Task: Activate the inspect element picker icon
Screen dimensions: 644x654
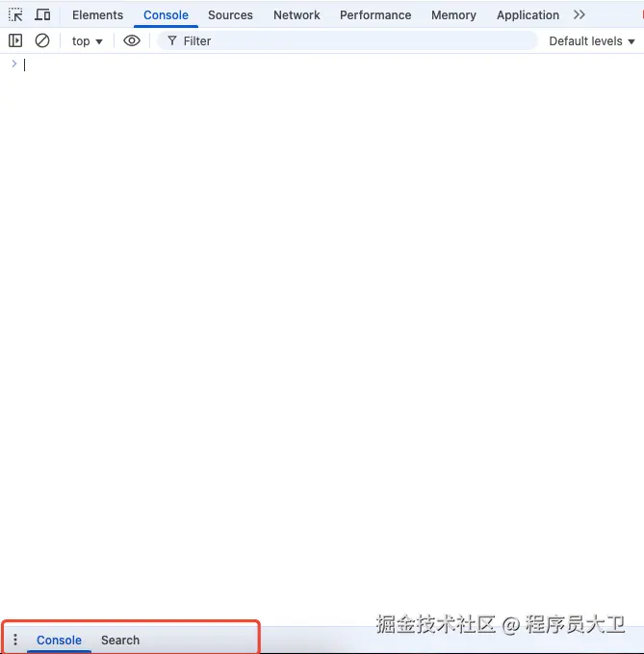Action: click(15, 14)
